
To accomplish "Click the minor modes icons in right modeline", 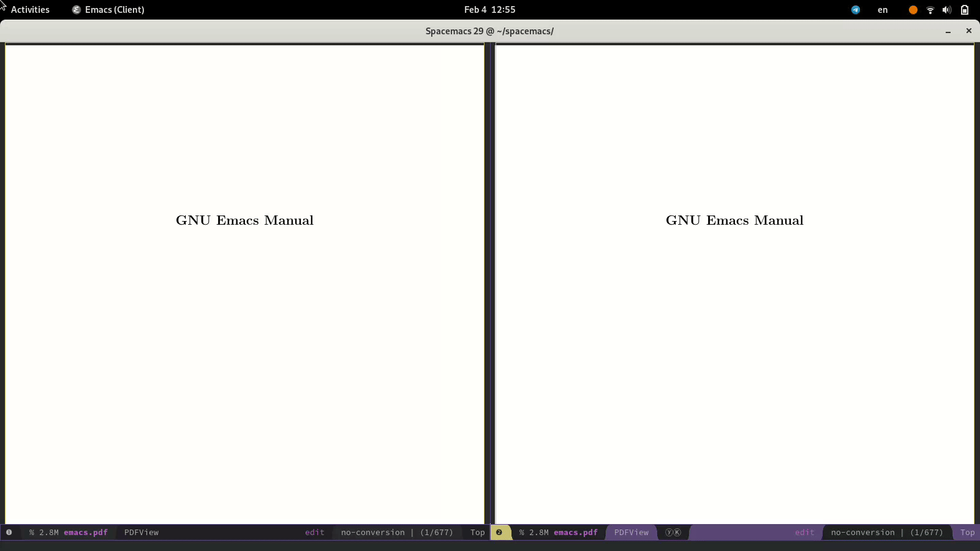I will point(673,532).
